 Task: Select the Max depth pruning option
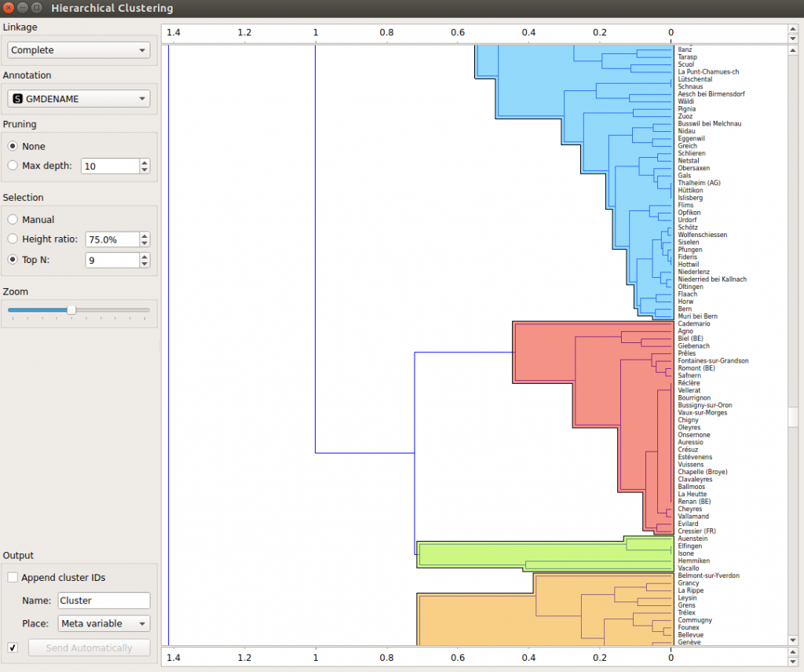pyautogui.click(x=14, y=166)
